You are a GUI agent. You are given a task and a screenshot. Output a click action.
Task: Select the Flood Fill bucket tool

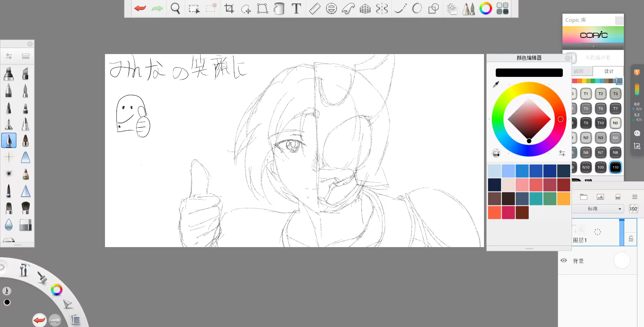tap(279, 9)
